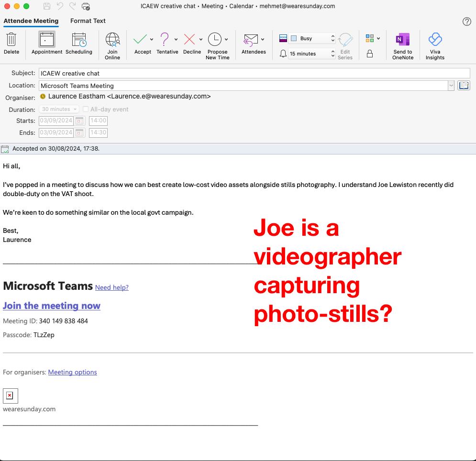Click the Starts date calendar picker icon
Viewport: 476px width, 461px height.
79,121
